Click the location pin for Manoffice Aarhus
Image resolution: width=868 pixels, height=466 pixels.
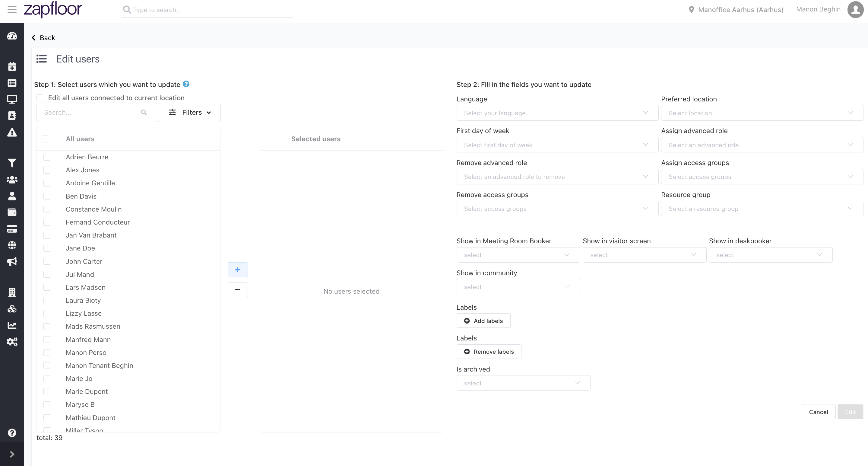pos(692,9)
